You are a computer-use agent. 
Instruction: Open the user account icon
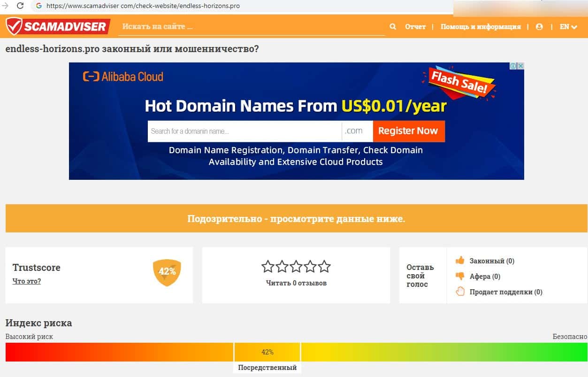pyautogui.click(x=539, y=27)
